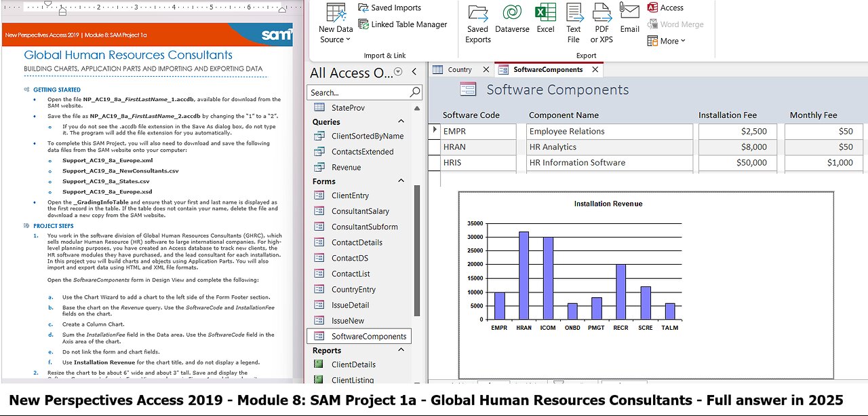Open Saved Exports in the Export group
This screenshot has height=416, width=868.
[x=478, y=23]
